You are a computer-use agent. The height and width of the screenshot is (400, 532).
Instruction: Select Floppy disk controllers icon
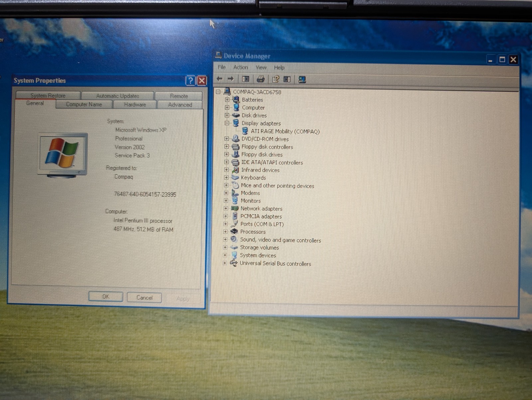[235, 147]
